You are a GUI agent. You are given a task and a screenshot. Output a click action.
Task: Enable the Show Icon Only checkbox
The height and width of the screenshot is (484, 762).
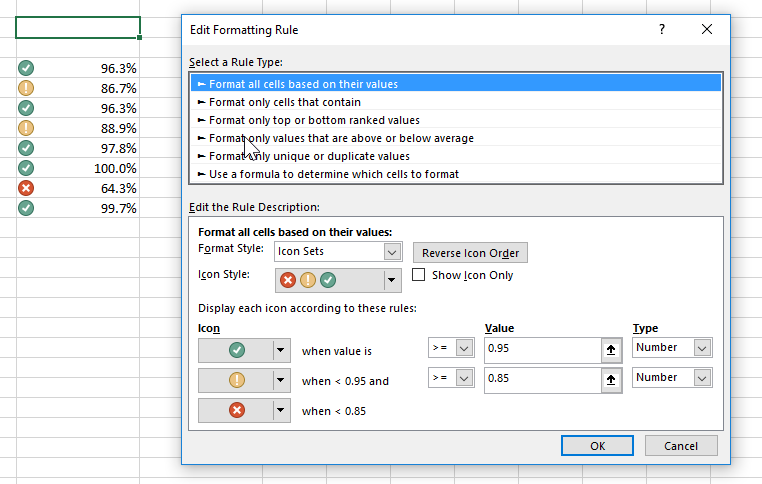[x=418, y=275]
